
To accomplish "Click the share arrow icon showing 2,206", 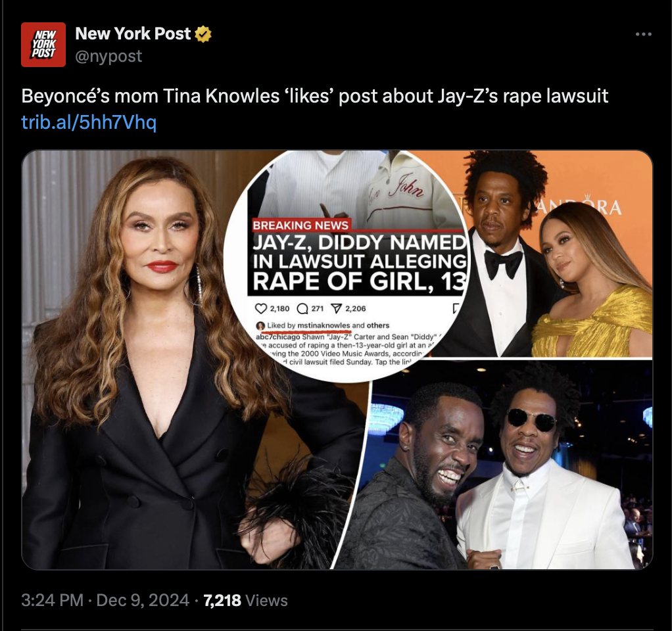I will pos(337,308).
